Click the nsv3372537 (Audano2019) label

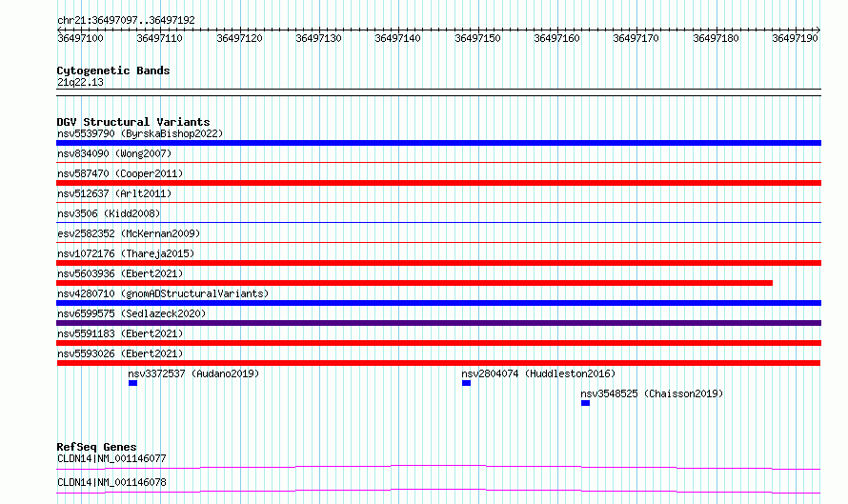[x=193, y=373]
